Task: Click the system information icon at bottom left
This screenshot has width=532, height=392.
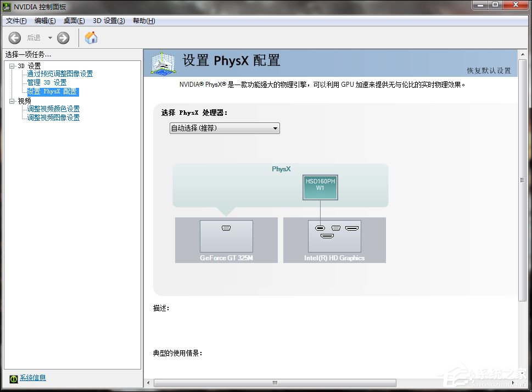Action: [x=12, y=378]
